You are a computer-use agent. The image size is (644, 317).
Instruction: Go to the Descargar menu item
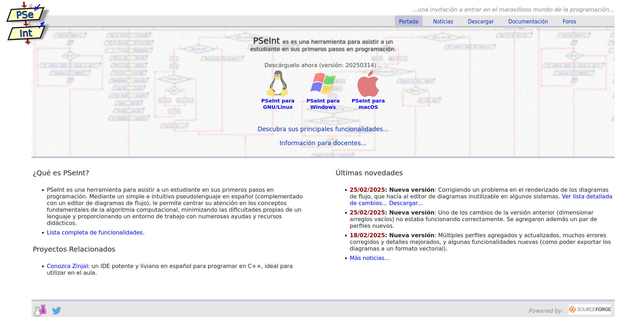click(x=480, y=21)
